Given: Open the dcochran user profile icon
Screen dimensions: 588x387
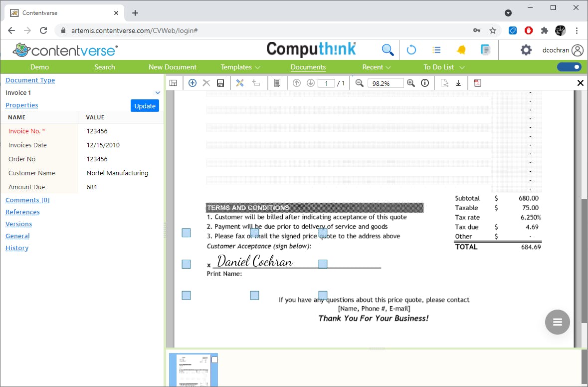Looking at the screenshot, I should pos(578,50).
